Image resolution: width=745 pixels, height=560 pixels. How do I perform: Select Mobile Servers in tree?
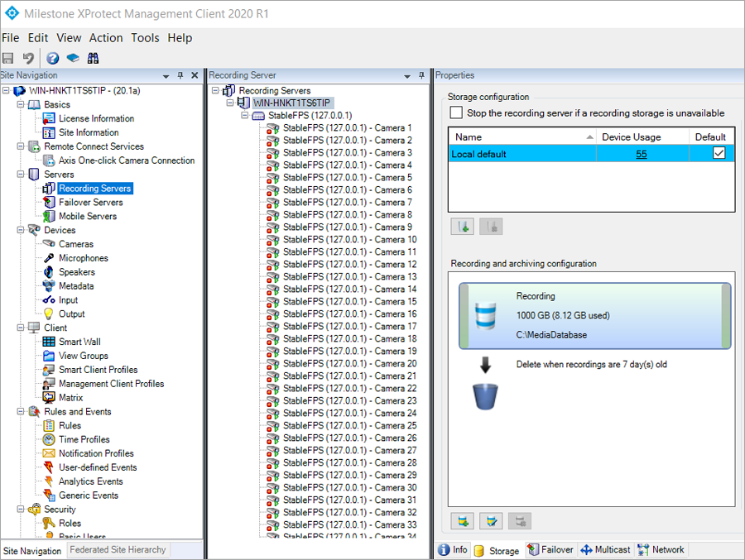click(x=88, y=216)
